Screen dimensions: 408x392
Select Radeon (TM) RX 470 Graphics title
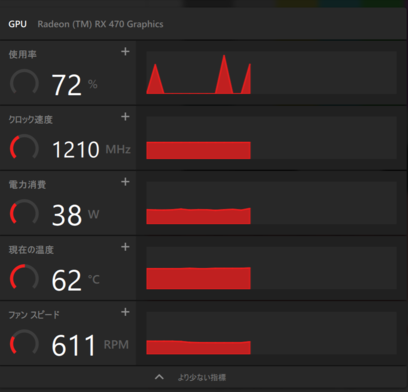click(100, 24)
